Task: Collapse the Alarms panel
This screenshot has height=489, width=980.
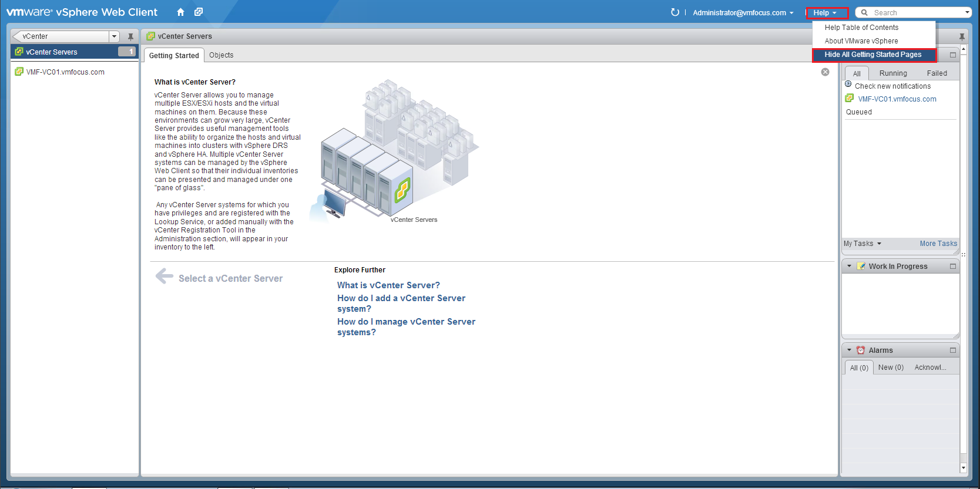Action: pyautogui.click(x=849, y=350)
